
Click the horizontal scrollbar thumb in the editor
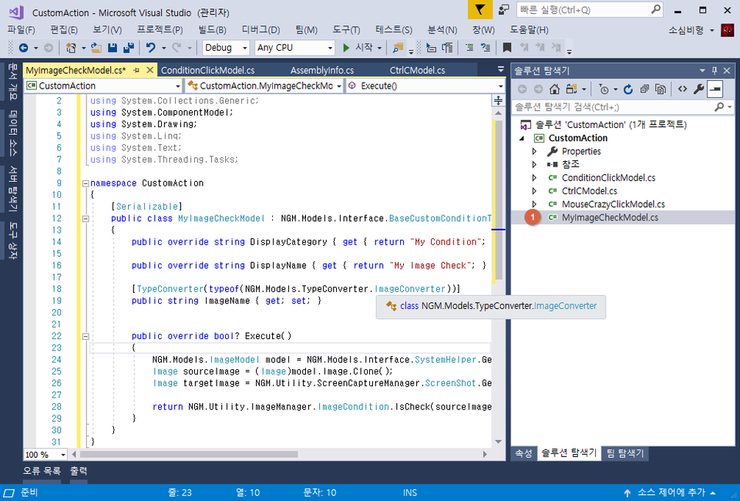(x=189, y=454)
